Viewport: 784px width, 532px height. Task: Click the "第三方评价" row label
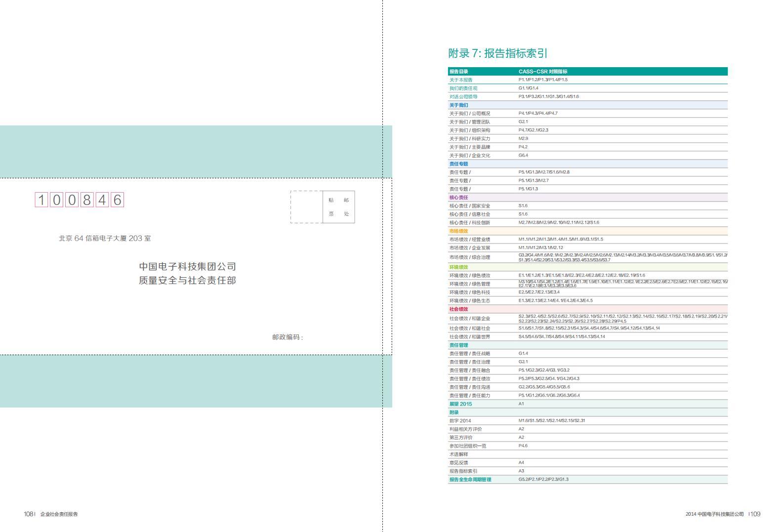[x=460, y=438]
